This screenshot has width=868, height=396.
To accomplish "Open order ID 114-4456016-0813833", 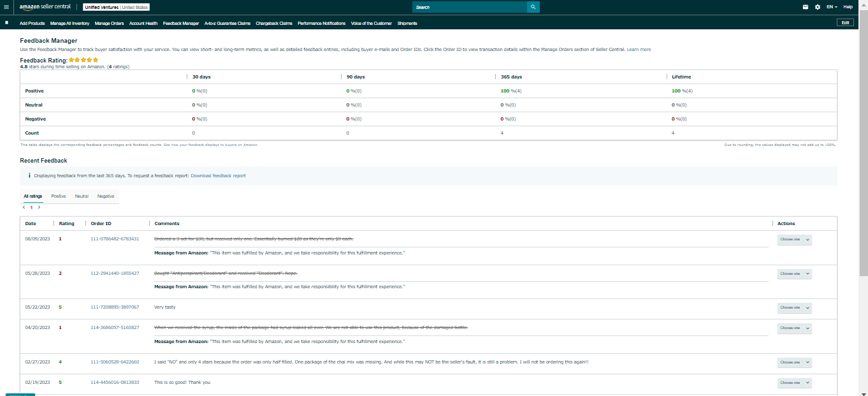I will pos(115,382).
